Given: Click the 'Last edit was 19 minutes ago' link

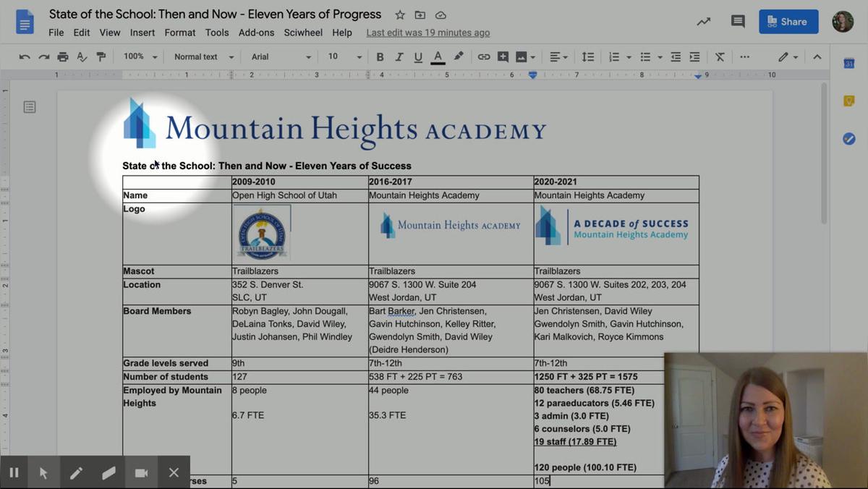Looking at the screenshot, I should pos(428,33).
